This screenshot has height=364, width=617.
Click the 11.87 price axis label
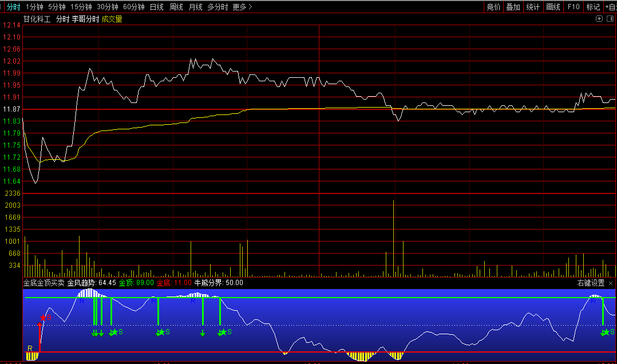(11, 109)
